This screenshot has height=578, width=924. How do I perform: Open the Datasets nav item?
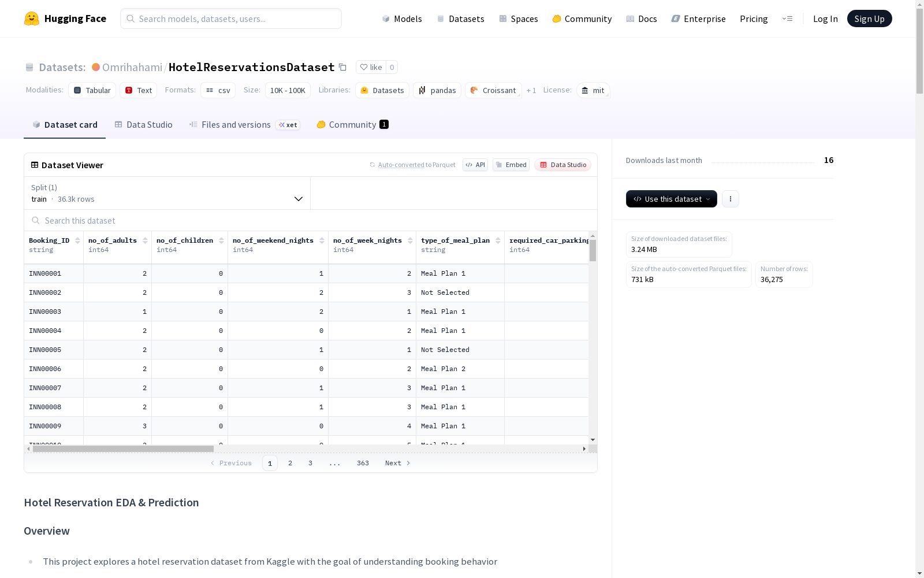[x=460, y=18]
